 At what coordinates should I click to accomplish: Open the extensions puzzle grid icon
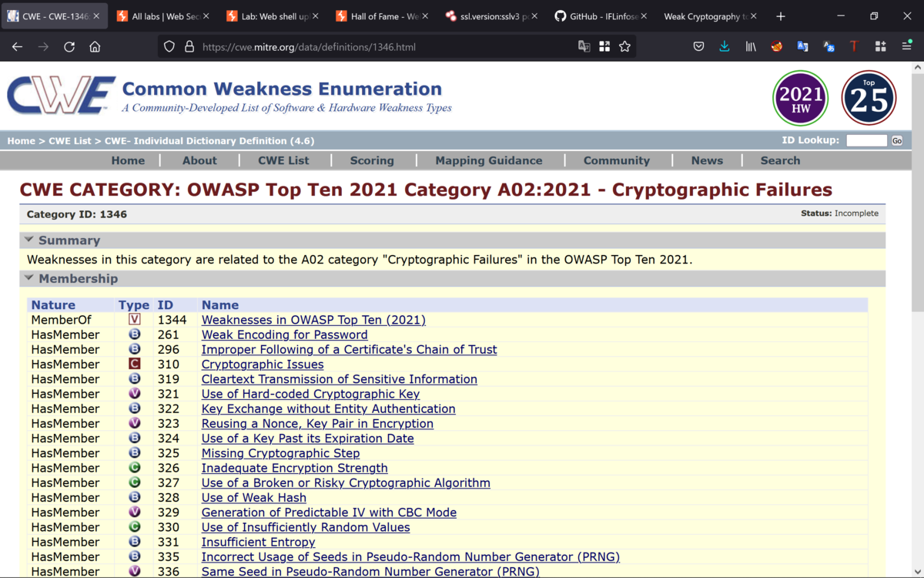[880, 47]
